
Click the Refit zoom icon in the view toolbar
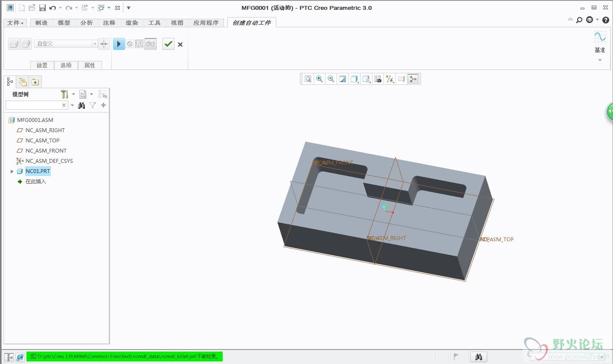[x=308, y=79]
